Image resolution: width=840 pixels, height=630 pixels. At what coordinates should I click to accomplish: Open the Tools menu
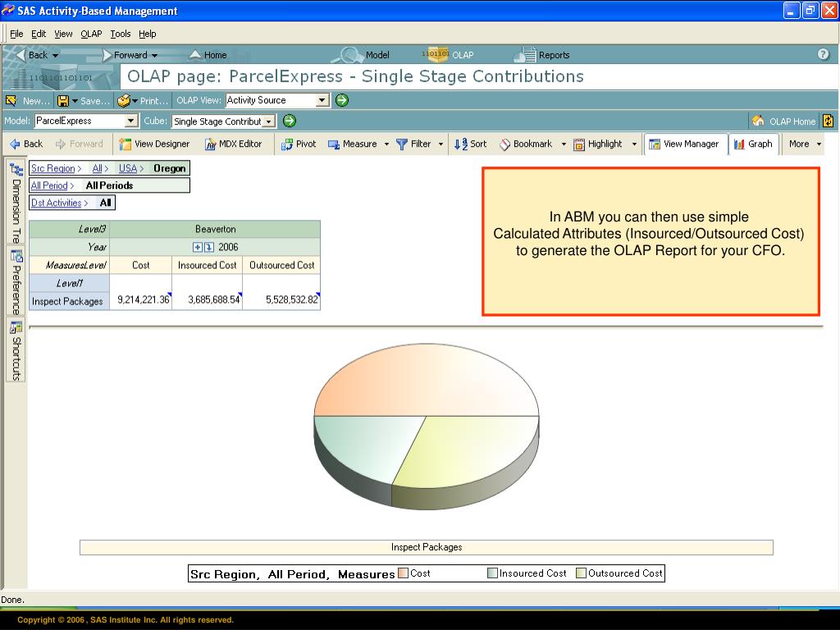click(x=121, y=34)
